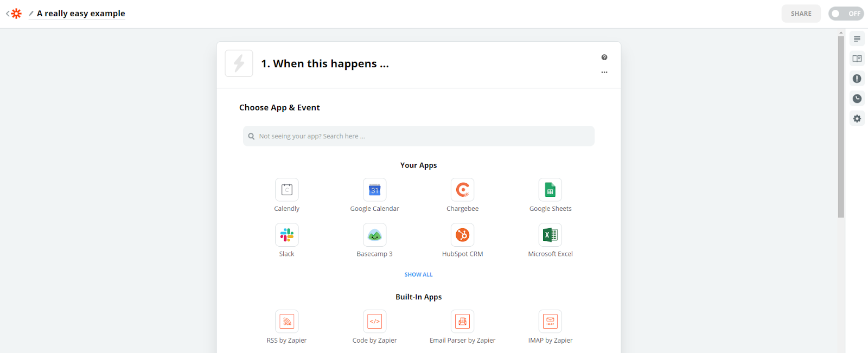Open the clock history icon in sidebar
This screenshot has width=868, height=353.
point(857,99)
